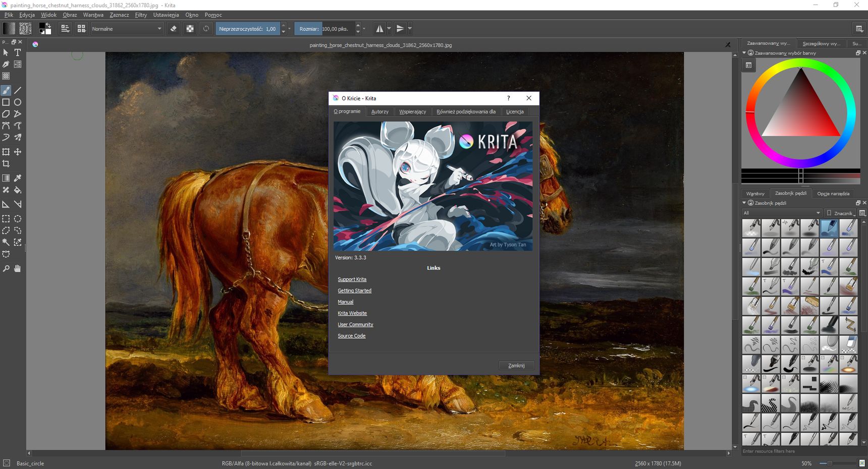The height and width of the screenshot is (469, 868).
Task: Open the fill patterns chooser in toolbar
Action: 25,29
